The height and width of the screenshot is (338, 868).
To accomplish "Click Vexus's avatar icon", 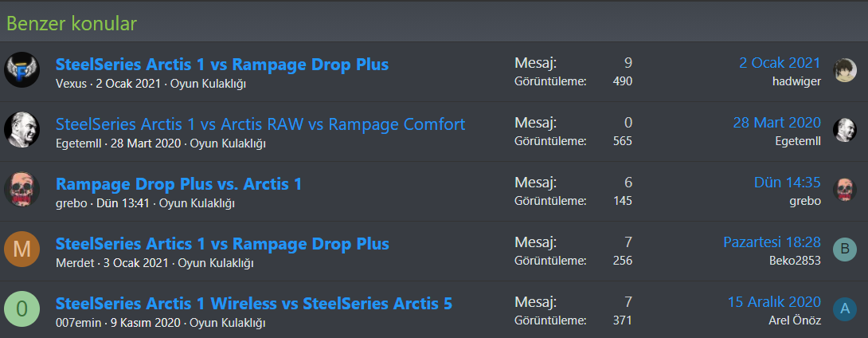I will click(x=22, y=71).
